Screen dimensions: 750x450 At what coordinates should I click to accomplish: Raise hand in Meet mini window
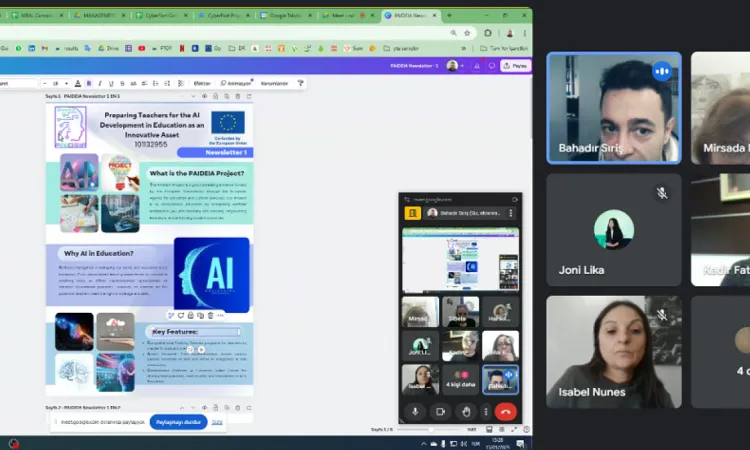[x=465, y=411]
